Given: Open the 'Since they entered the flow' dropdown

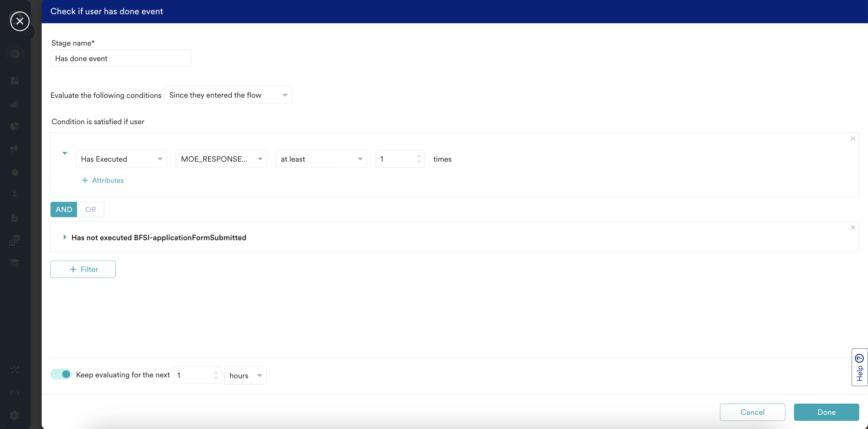Looking at the screenshot, I should [x=228, y=95].
